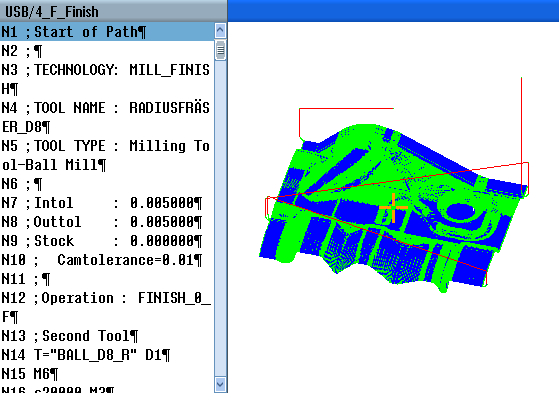Click the scrollbar down arrow button
The width and height of the screenshot is (559, 393).
click(220, 384)
